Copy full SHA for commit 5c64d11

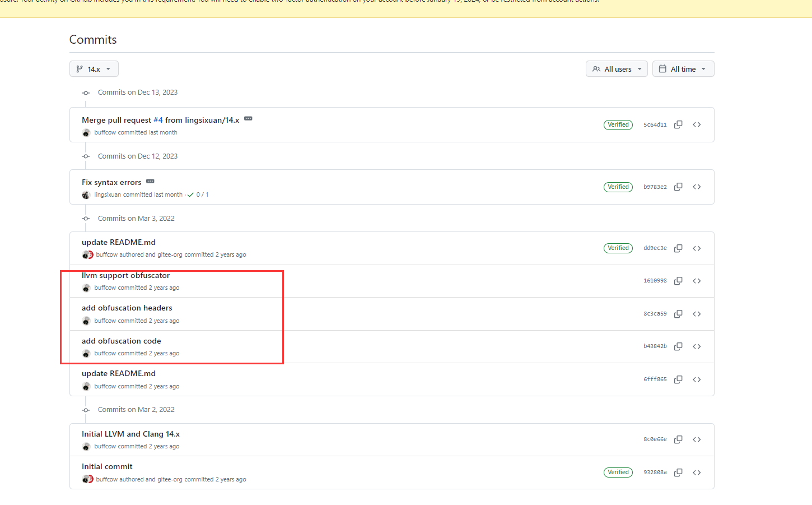click(678, 124)
